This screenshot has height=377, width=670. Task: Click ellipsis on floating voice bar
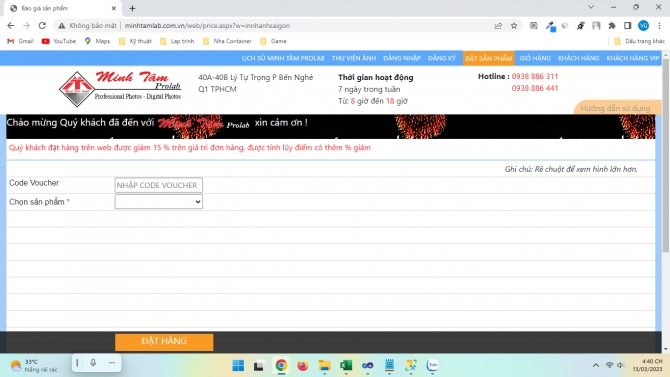pos(112,363)
